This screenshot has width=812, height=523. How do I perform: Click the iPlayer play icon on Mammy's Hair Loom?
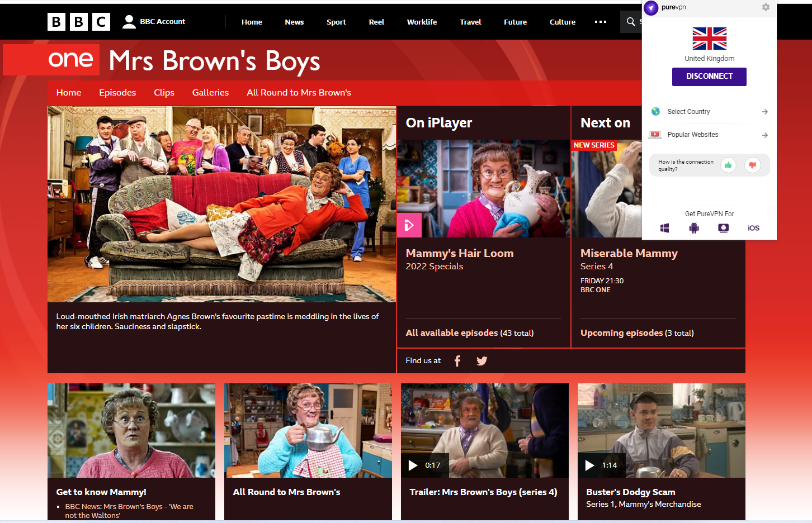pyautogui.click(x=409, y=225)
